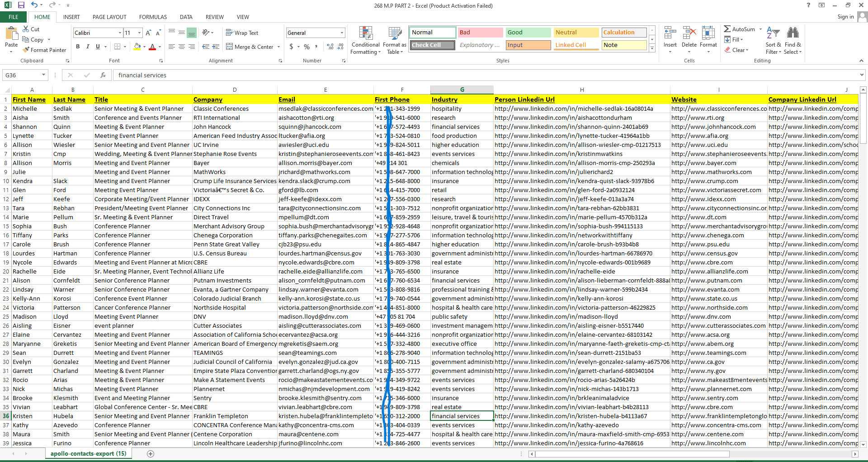Toggle Bottom Align for cell contents

pyautogui.click(x=192, y=33)
